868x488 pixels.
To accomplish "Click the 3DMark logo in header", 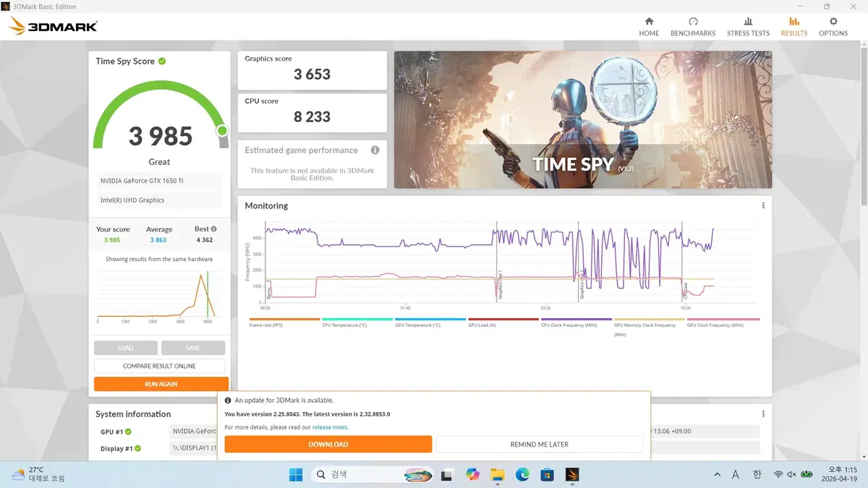I will pos(53,27).
